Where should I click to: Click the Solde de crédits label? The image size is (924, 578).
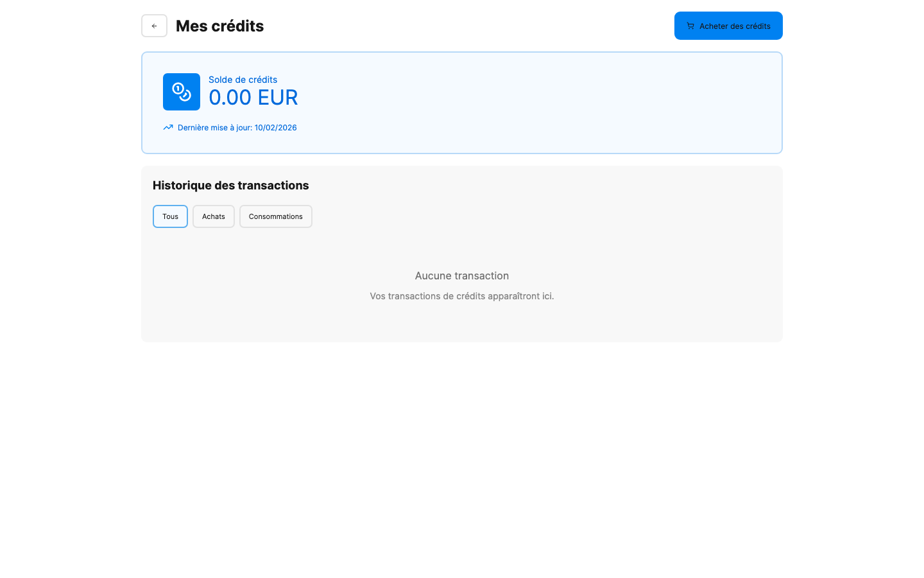coord(243,80)
